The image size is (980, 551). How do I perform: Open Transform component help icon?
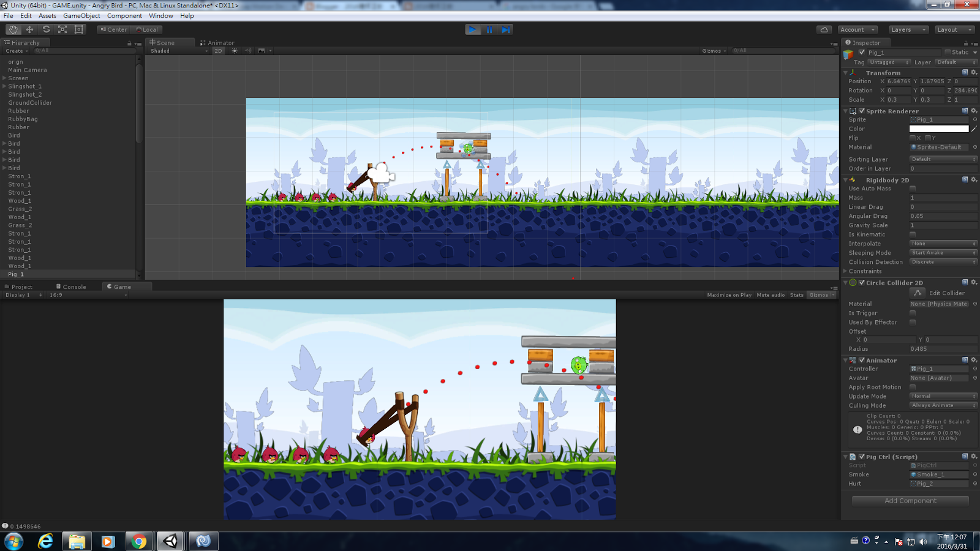point(965,72)
